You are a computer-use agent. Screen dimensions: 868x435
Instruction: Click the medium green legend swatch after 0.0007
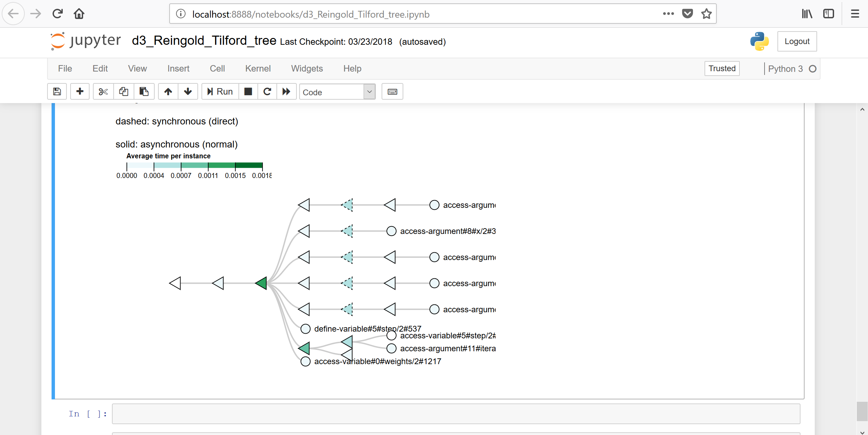click(195, 165)
